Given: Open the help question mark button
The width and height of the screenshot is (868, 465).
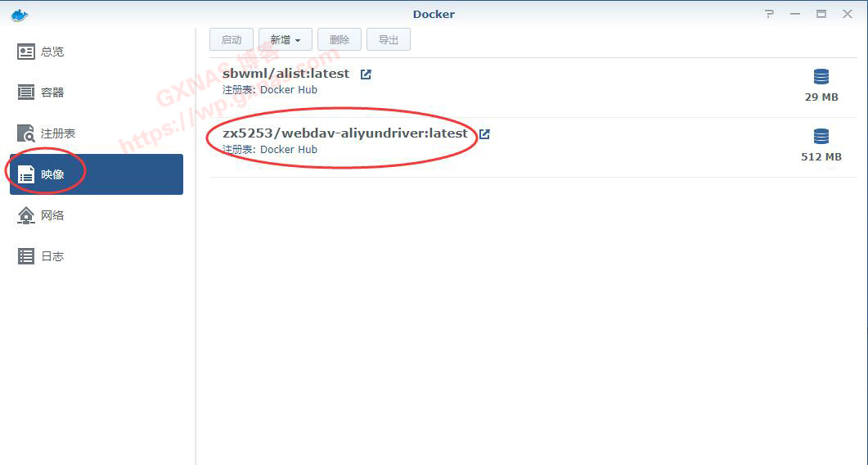Looking at the screenshot, I should click(x=770, y=14).
